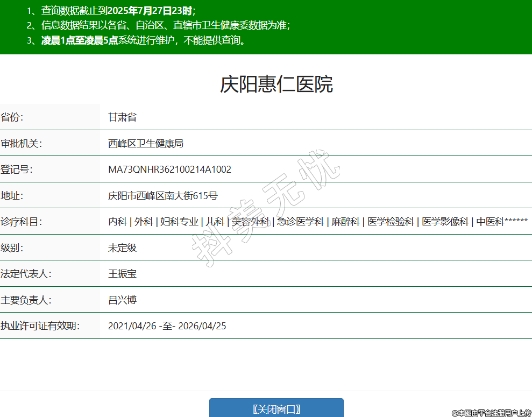Click the legal representative name 王振宝
Viewport: 532px width, 417px height.
[122, 274]
